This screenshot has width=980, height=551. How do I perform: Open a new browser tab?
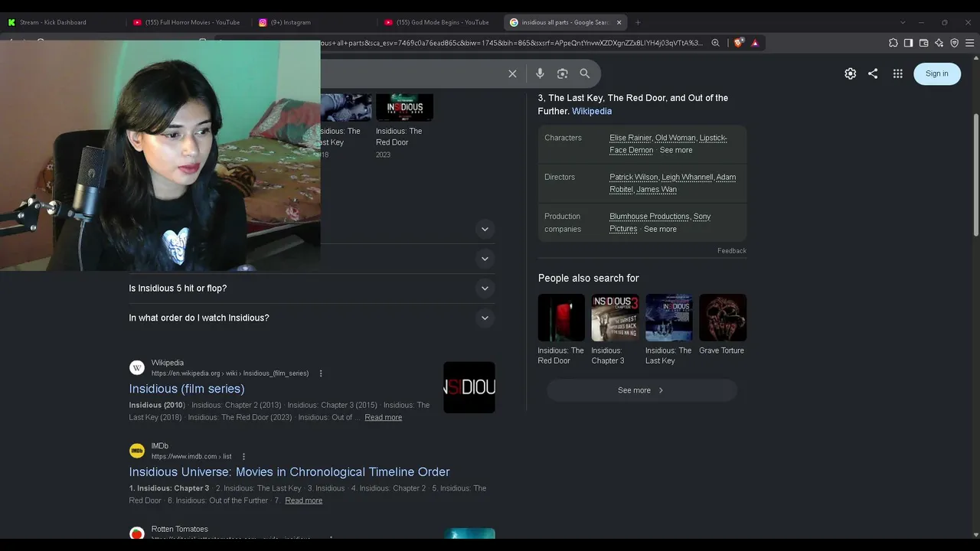pyautogui.click(x=638, y=22)
